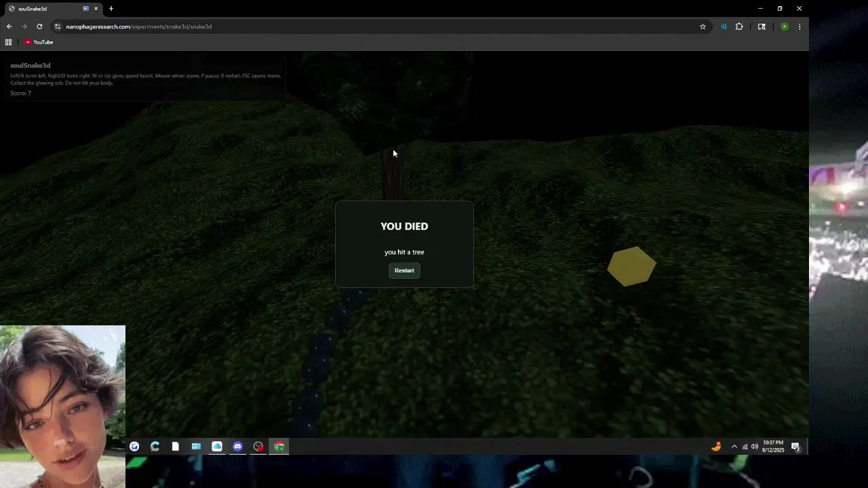868x488 pixels.
Task: Restore down the Chrome window
Action: (x=780, y=9)
